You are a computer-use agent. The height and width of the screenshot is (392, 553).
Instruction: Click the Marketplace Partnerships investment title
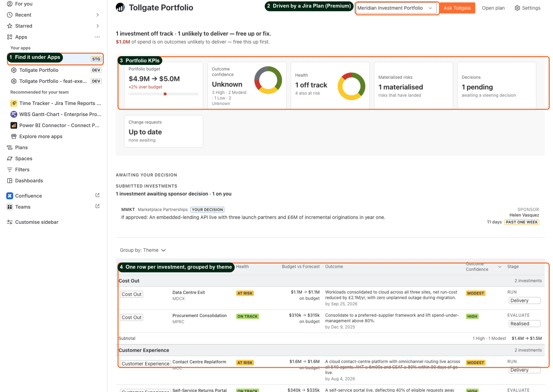(162, 209)
